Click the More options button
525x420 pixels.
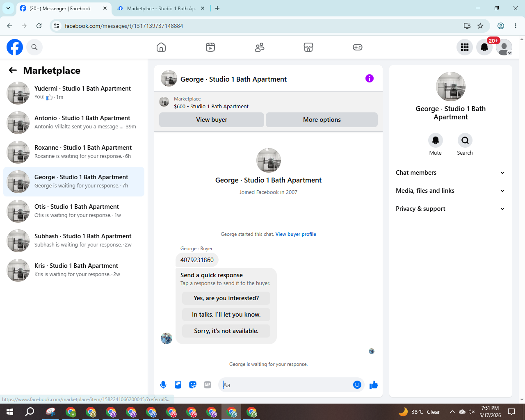(x=322, y=120)
